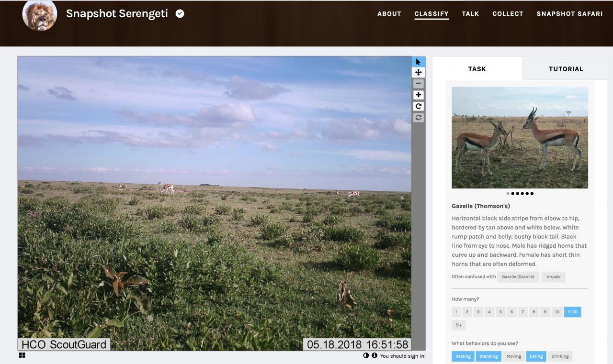The image size is (613, 364).
Task: Click 'What behaviors do you see?' text
Action: [485, 343]
